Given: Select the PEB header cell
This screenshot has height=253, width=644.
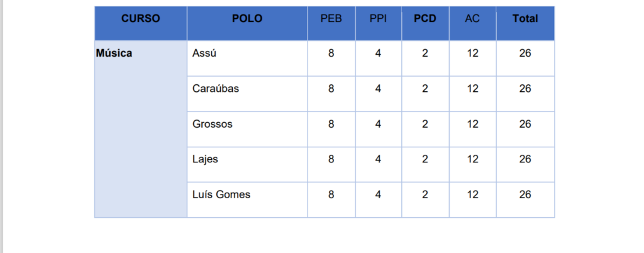Looking at the screenshot, I should pyautogui.click(x=331, y=23).
